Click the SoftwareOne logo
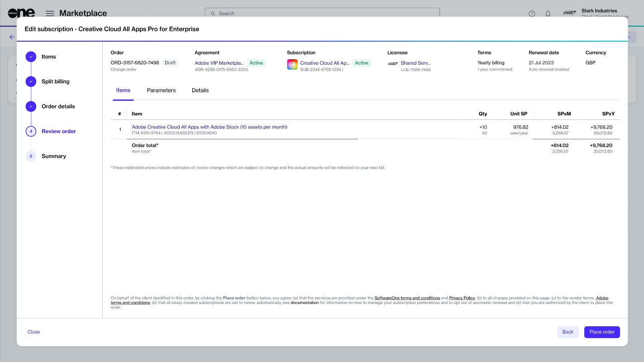This screenshot has width=644, height=362. point(21,13)
